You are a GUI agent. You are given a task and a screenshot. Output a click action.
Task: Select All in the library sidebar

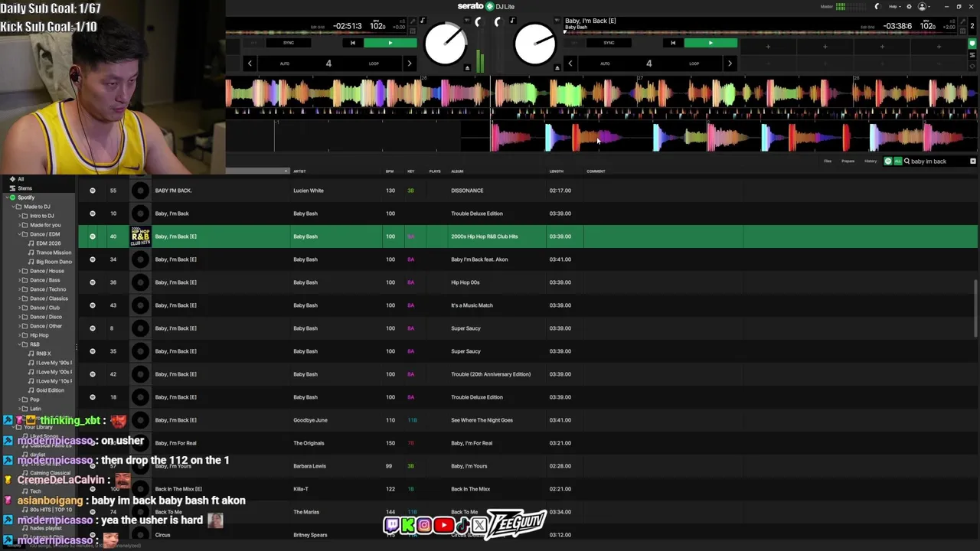[21, 179]
